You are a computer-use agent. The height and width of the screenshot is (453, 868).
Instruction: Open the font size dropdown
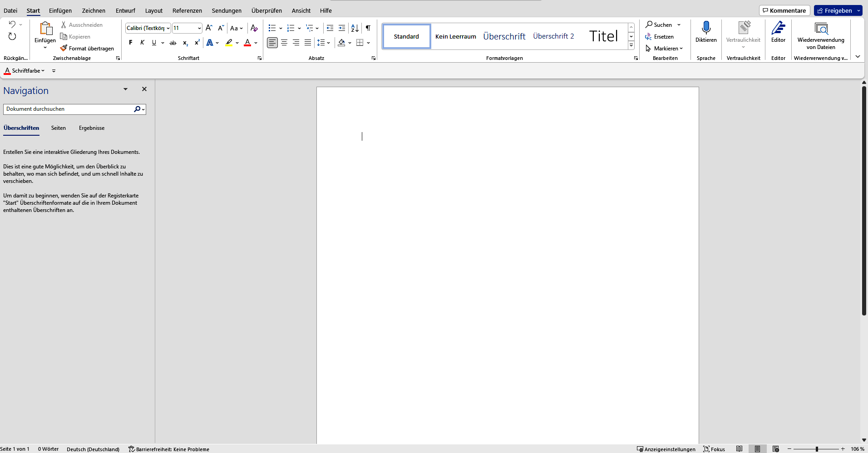tap(199, 28)
